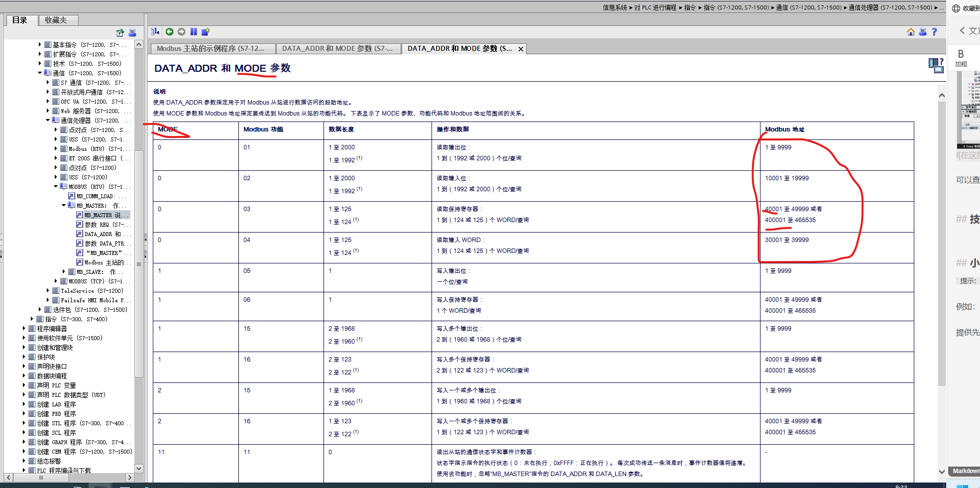This screenshot has height=488, width=980.
Task: Open the Home page icon
Action: pyautogui.click(x=910, y=31)
